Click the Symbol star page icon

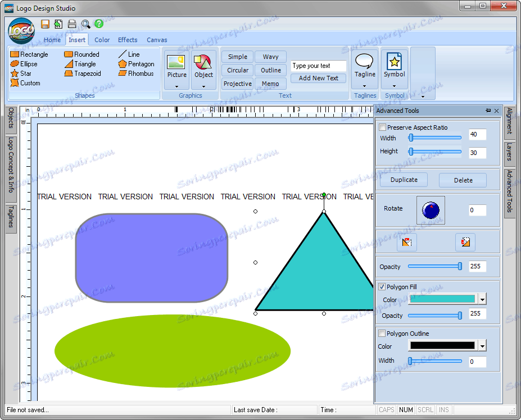(394, 61)
